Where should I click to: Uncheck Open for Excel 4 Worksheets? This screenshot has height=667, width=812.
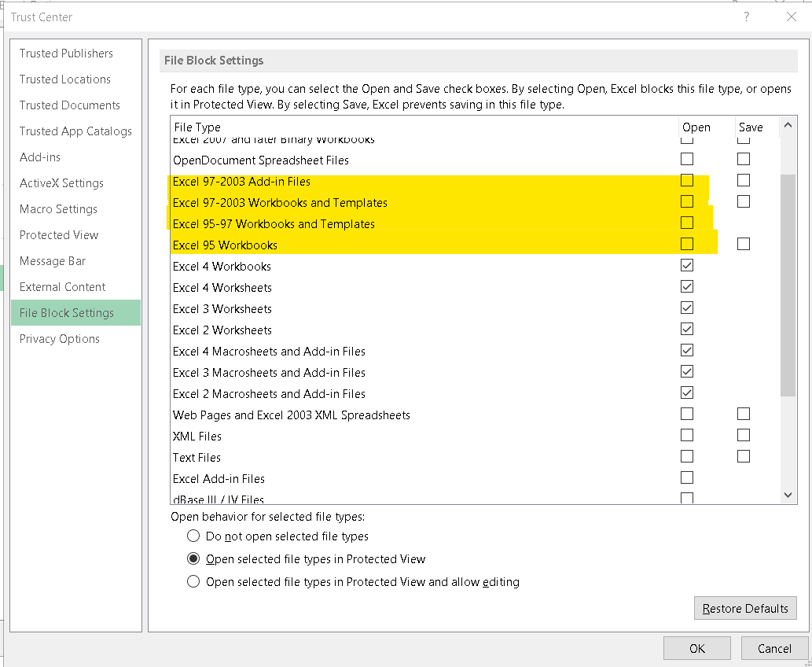pos(687,286)
